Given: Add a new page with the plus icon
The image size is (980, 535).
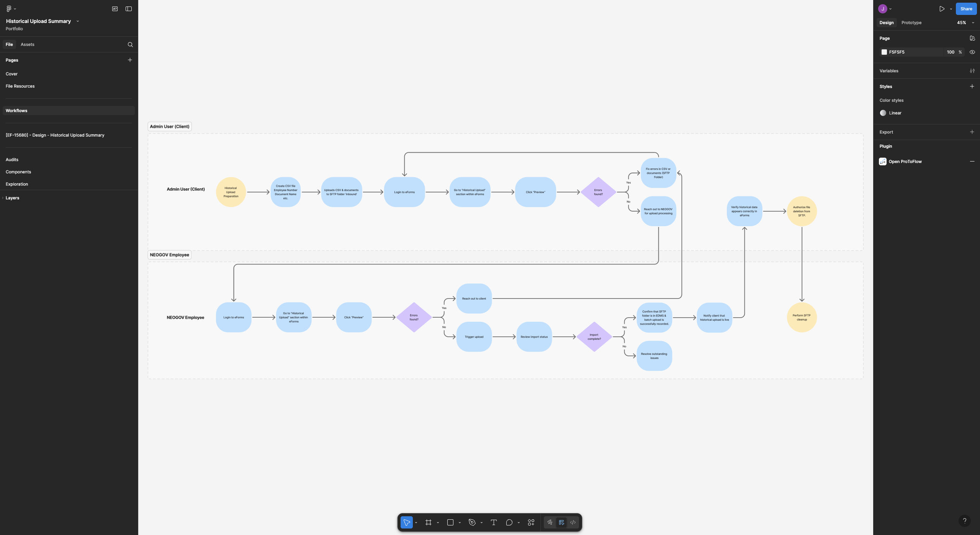Looking at the screenshot, I should pos(130,60).
